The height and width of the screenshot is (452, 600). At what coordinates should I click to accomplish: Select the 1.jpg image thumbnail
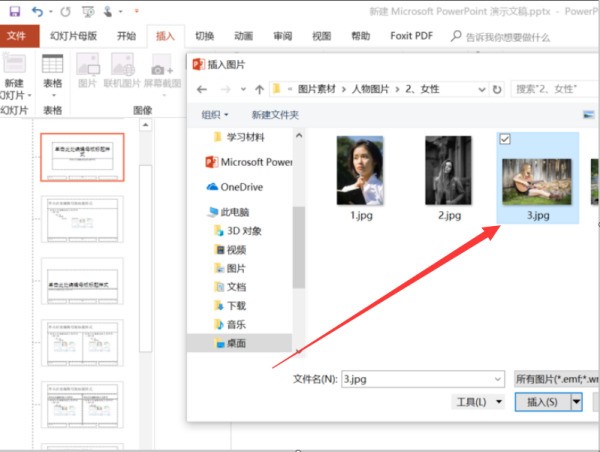click(x=360, y=171)
